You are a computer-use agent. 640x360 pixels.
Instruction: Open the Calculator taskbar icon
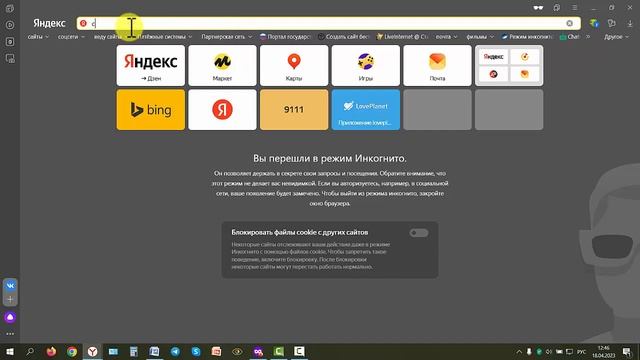134,351
